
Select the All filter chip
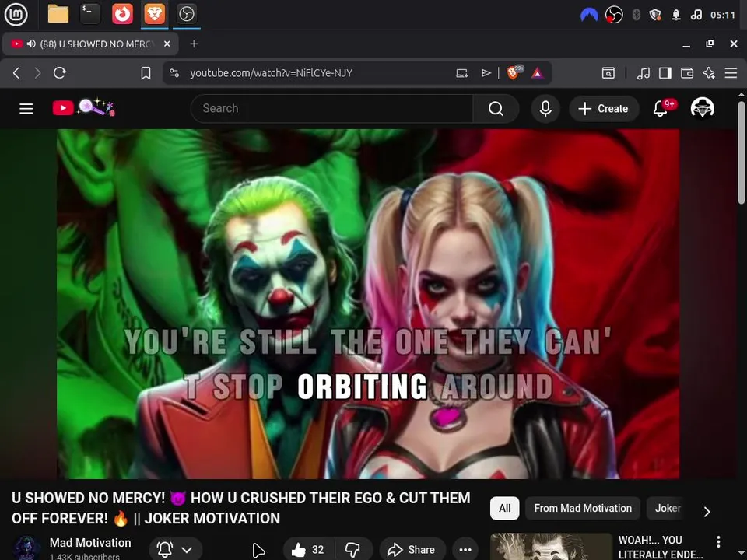pyautogui.click(x=504, y=509)
